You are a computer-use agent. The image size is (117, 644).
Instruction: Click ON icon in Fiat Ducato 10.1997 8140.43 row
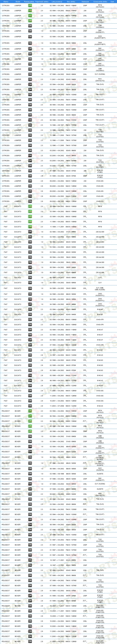tap(30, 355)
